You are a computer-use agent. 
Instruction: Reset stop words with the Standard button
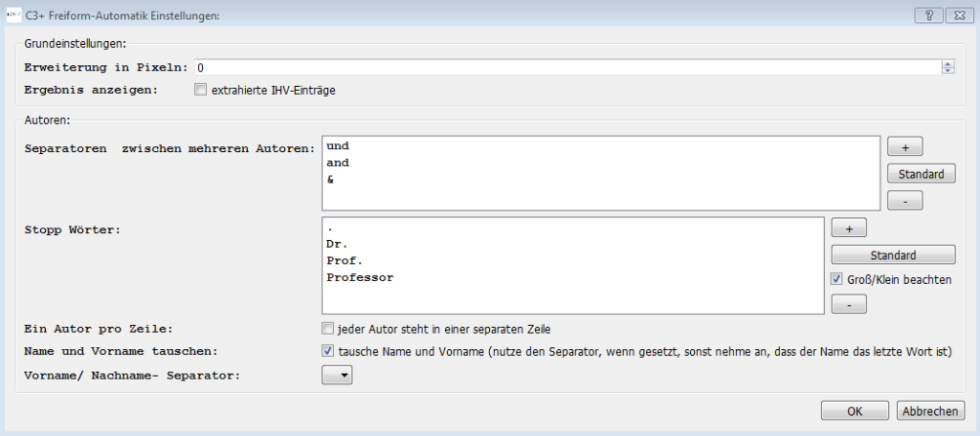click(x=893, y=255)
